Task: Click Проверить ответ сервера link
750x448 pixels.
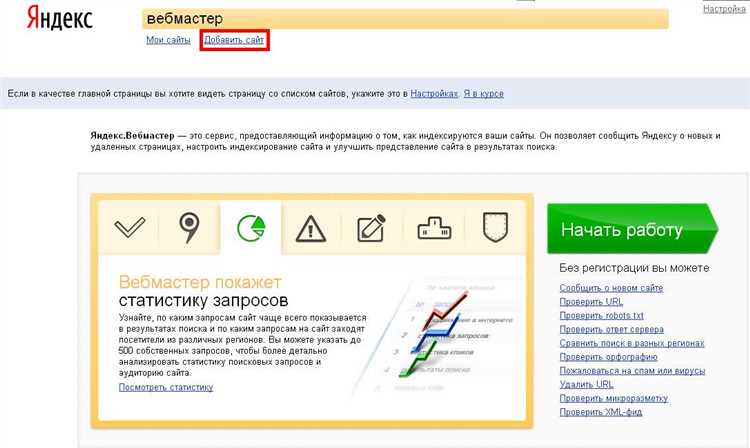Action: 612,329
